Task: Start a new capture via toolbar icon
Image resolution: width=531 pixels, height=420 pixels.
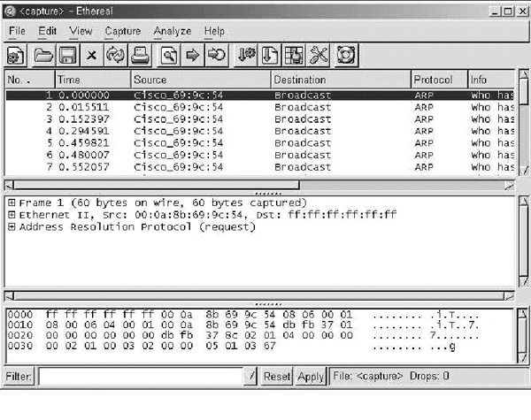Action: pos(16,55)
